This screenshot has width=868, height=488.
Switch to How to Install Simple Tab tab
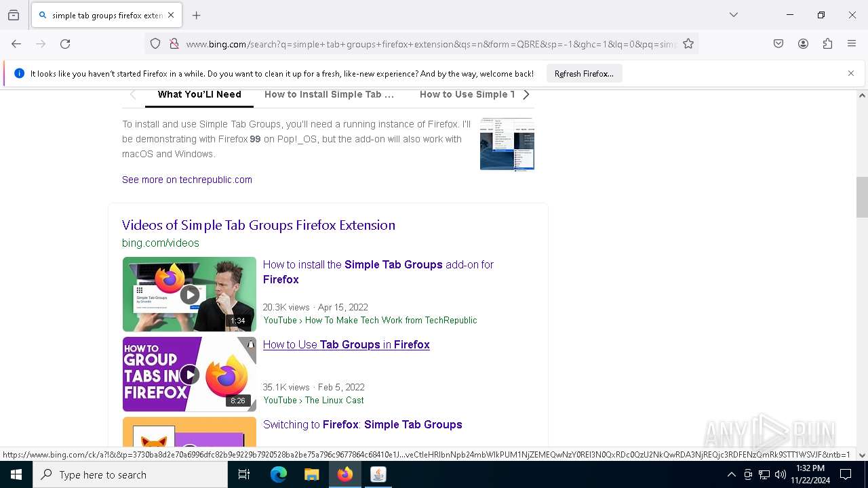329,95
